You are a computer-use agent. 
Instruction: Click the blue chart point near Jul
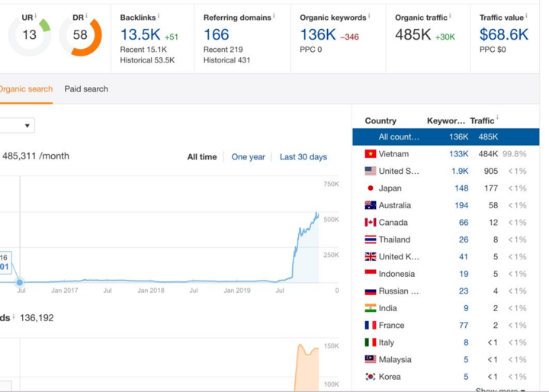pyautogui.click(x=20, y=282)
